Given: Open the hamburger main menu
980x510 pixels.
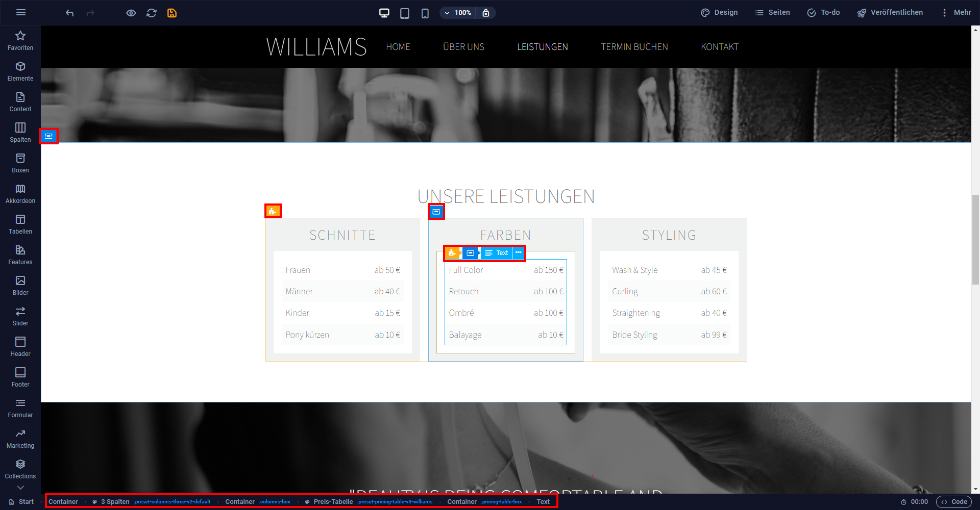Looking at the screenshot, I should (x=21, y=13).
